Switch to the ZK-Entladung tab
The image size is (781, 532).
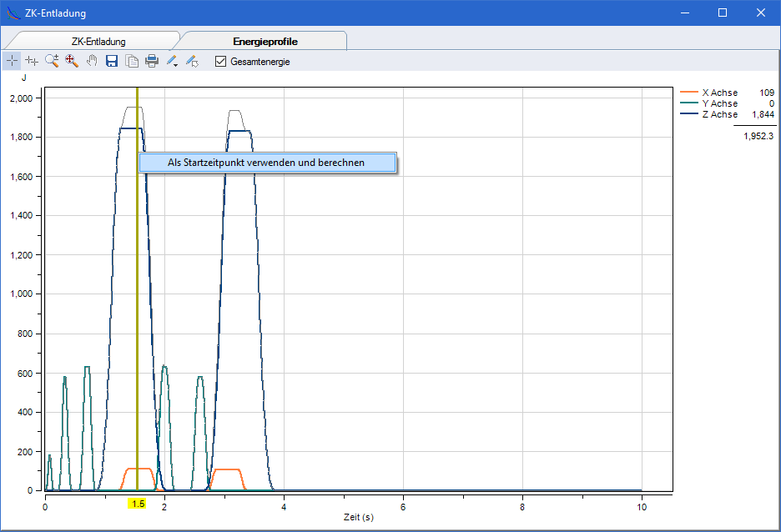pyautogui.click(x=98, y=41)
